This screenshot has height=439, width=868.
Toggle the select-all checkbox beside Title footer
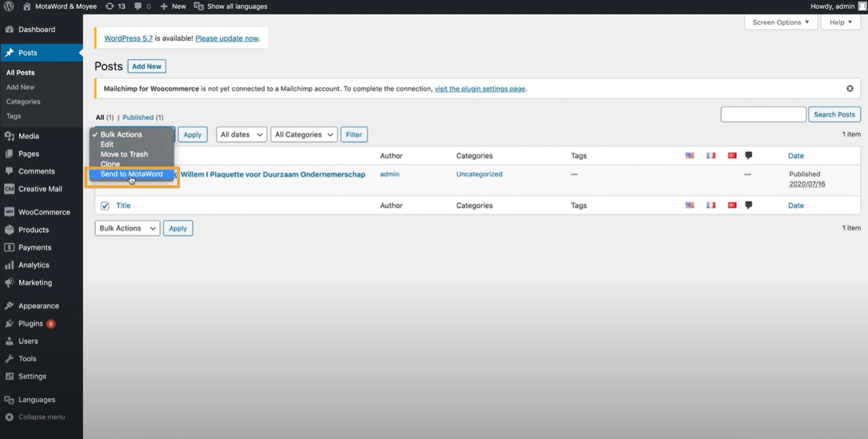(105, 205)
